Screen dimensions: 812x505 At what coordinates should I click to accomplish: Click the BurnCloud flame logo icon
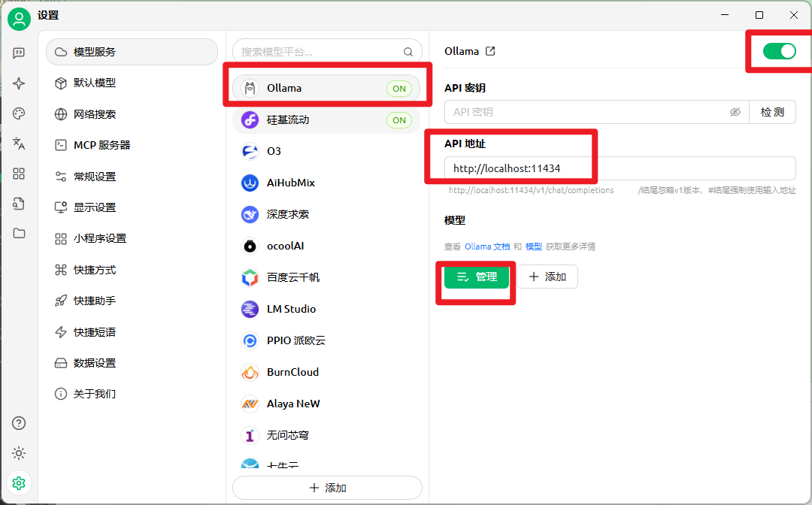pos(250,372)
